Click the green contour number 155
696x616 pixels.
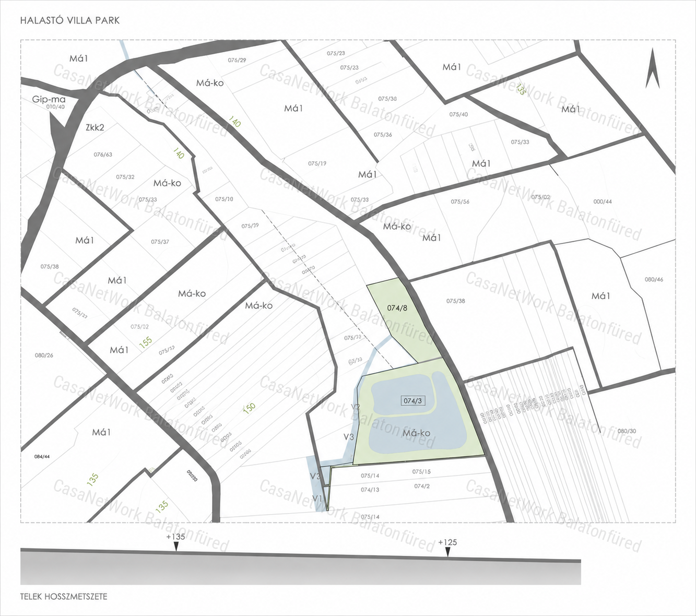[146, 342]
